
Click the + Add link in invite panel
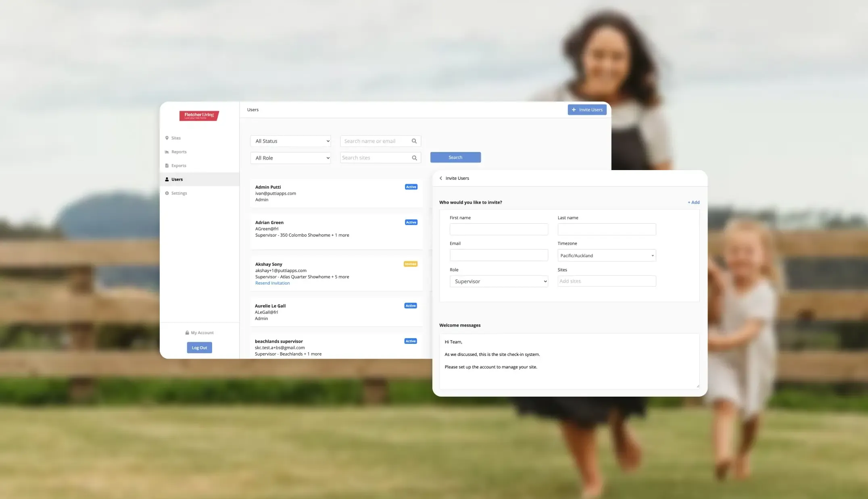(694, 202)
